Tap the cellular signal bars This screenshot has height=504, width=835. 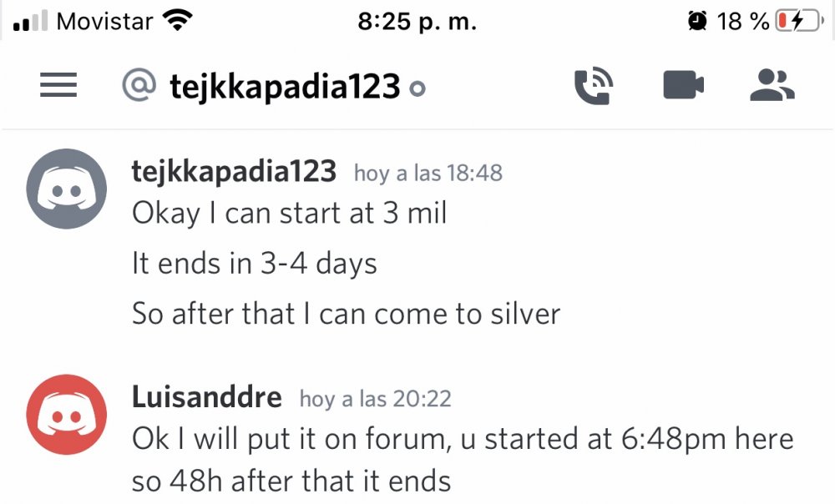[31, 23]
